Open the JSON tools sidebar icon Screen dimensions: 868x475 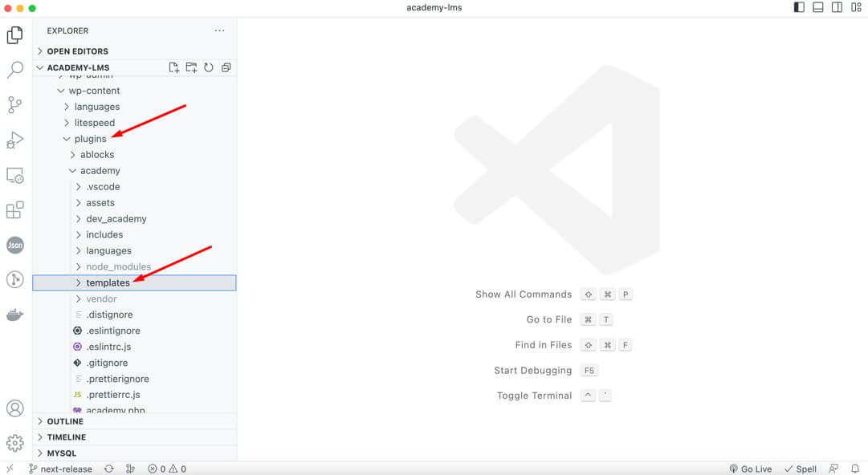pos(14,245)
